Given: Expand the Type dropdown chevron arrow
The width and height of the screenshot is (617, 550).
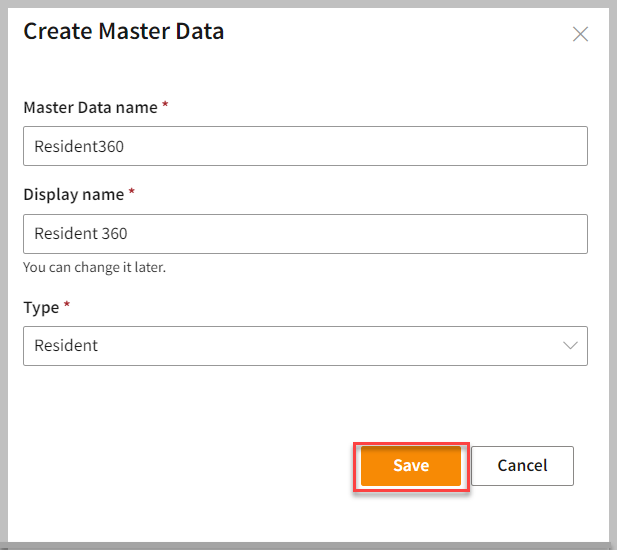Looking at the screenshot, I should [x=571, y=345].
